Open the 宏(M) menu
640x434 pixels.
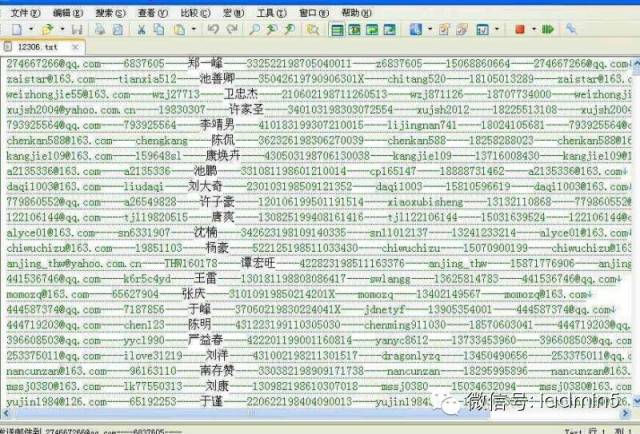click(x=233, y=13)
